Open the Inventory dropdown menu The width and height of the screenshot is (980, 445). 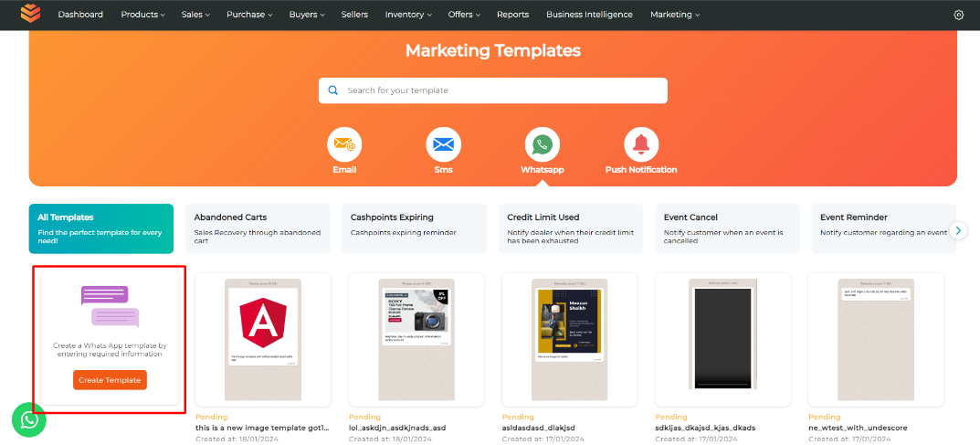tap(408, 15)
